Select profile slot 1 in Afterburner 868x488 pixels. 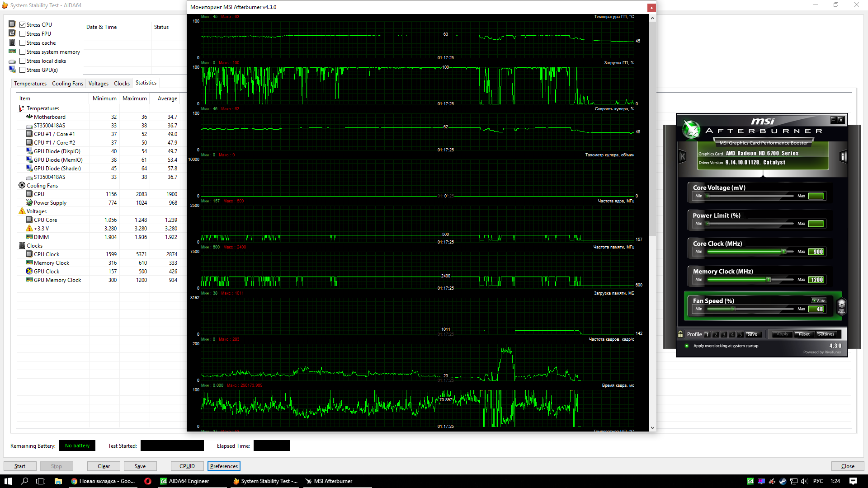click(x=708, y=335)
